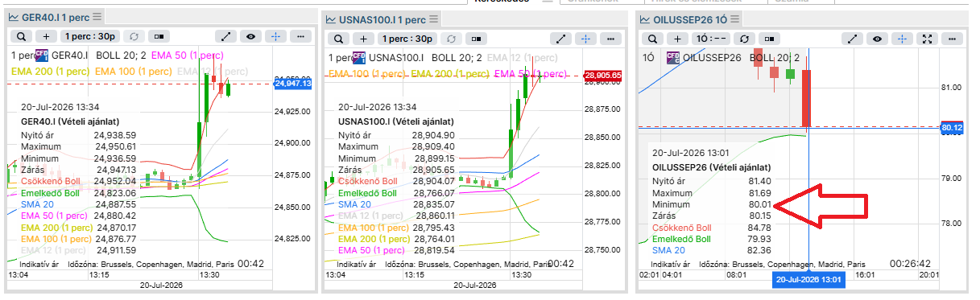Open the period selector on the GER40.I chart

90,37
